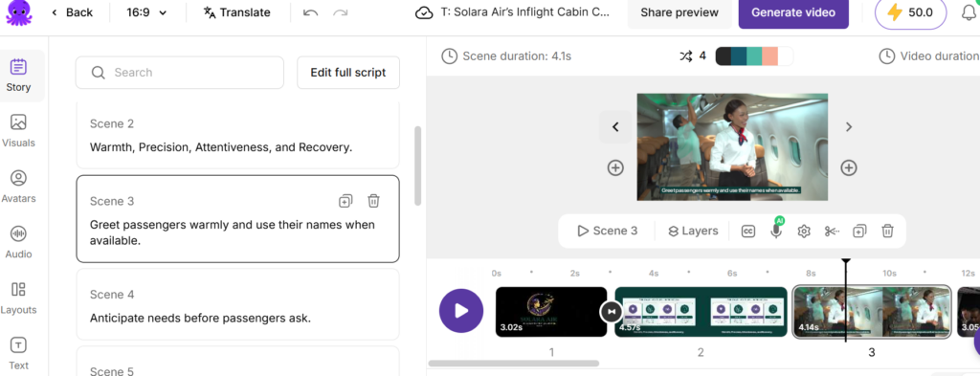
Task: Add a scene before with left plus
Action: 615,167
